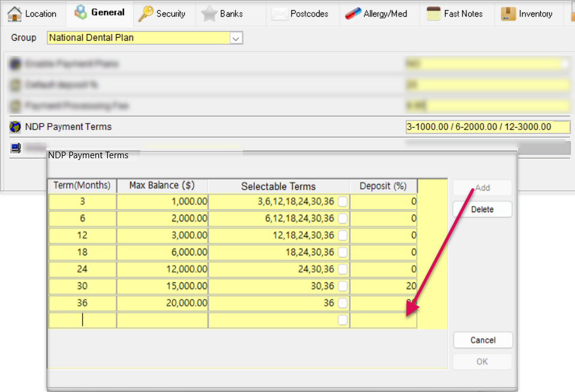This screenshot has width=575, height=392.
Task: Click the envelope icon on the Postcodes tab
Action: tap(279, 14)
